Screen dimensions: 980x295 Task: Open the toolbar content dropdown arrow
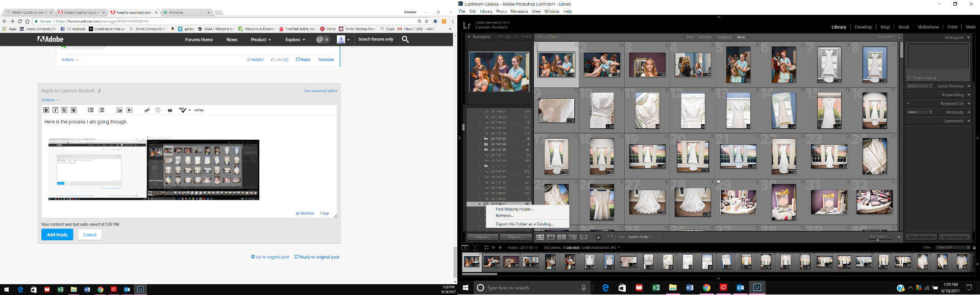tap(899, 237)
